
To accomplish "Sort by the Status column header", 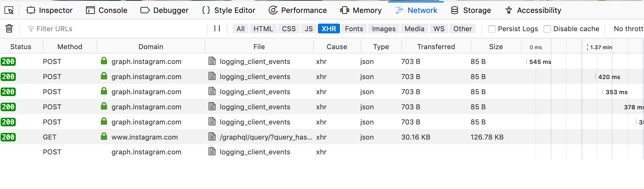I will (21, 47).
